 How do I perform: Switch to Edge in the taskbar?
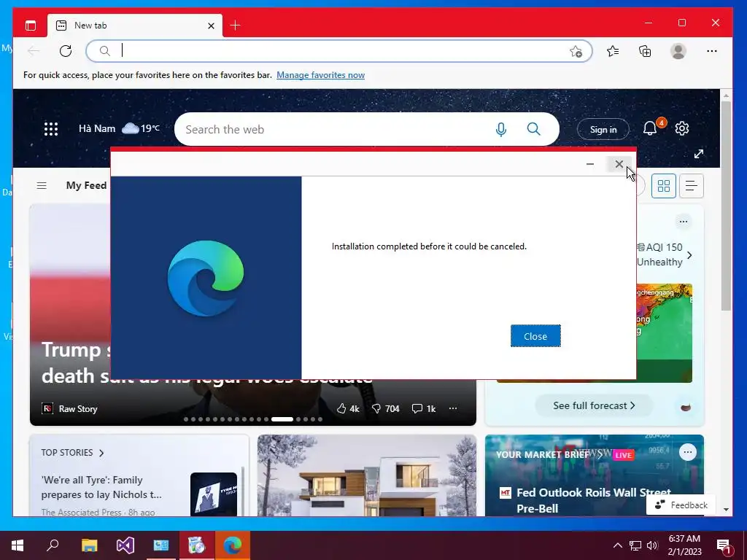tap(233, 545)
